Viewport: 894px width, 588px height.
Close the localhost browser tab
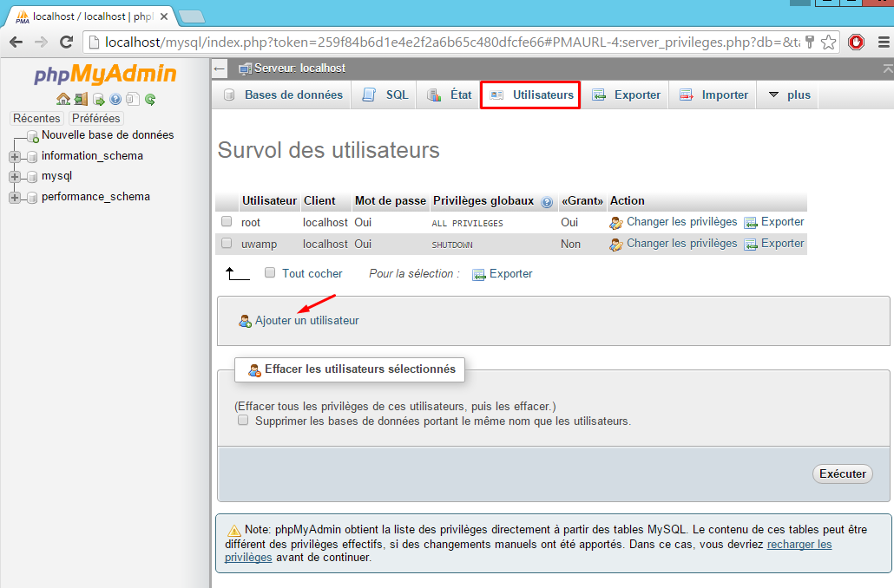[164, 16]
